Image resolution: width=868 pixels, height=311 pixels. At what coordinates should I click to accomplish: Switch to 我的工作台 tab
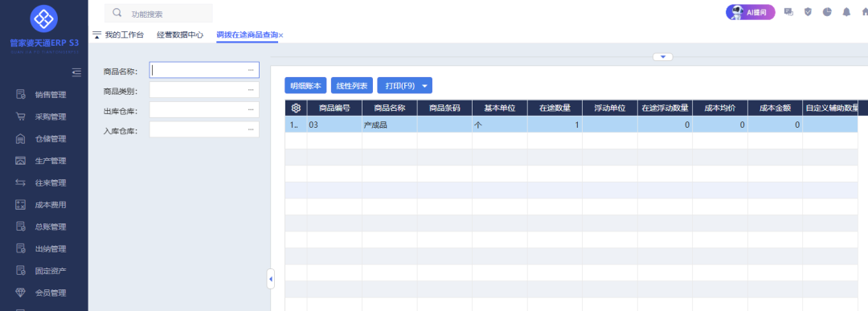point(124,35)
